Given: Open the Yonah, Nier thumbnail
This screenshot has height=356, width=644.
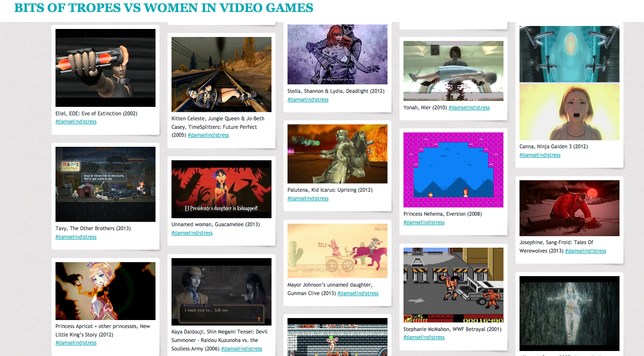Looking at the screenshot, I should [x=453, y=71].
